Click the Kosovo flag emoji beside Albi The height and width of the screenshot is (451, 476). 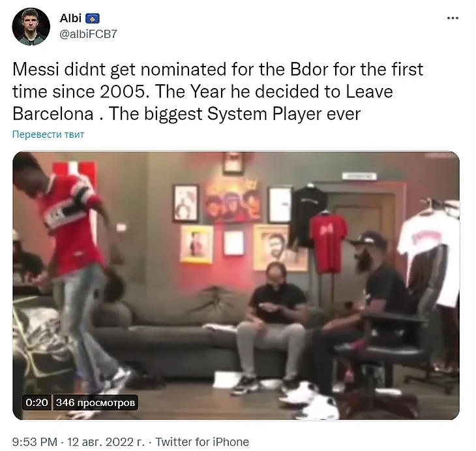pyautogui.click(x=93, y=18)
